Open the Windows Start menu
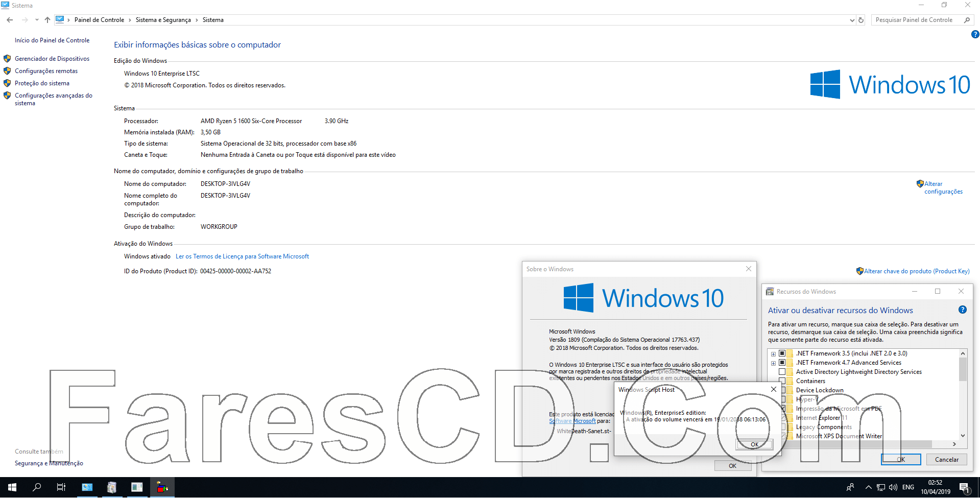 [x=12, y=487]
